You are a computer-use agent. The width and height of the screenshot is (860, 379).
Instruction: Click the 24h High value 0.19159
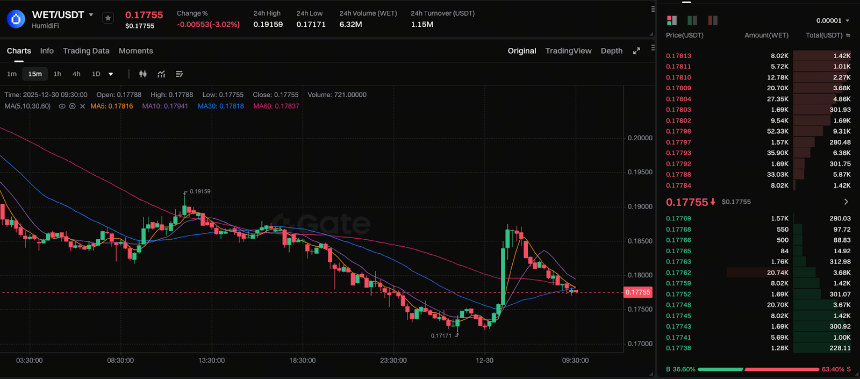tap(268, 24)
